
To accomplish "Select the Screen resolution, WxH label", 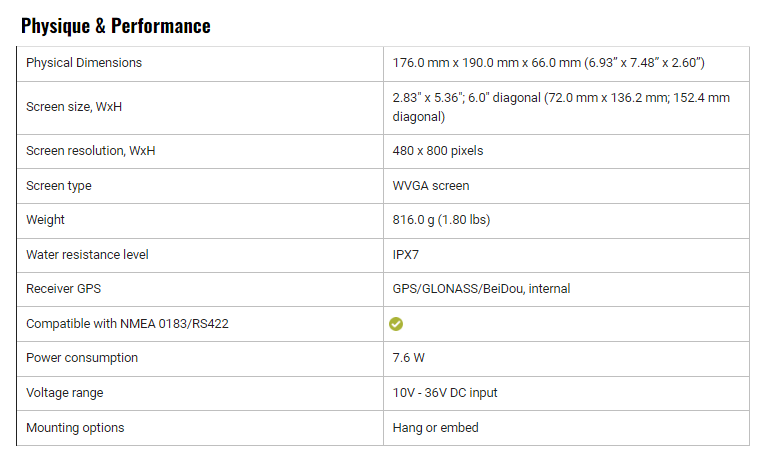I will [x=90, y=151].
